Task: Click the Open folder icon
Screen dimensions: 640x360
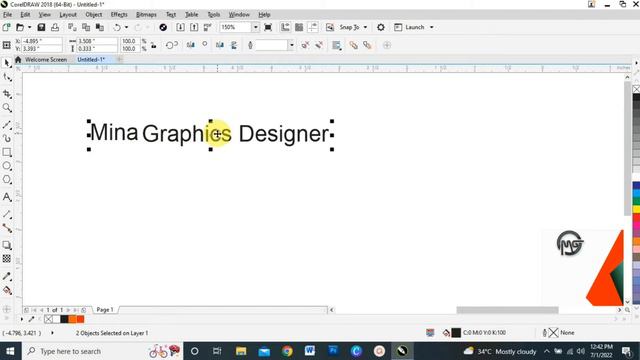Action: click(20, 27)
